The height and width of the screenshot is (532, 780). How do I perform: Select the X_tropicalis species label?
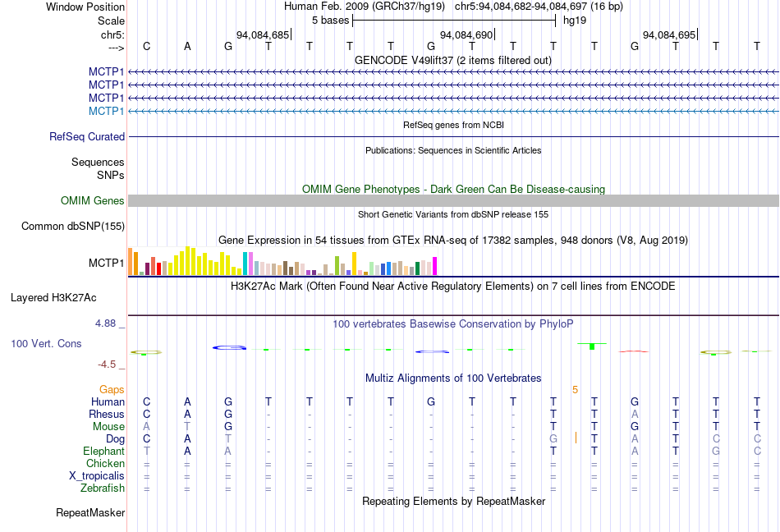(97, 476)
